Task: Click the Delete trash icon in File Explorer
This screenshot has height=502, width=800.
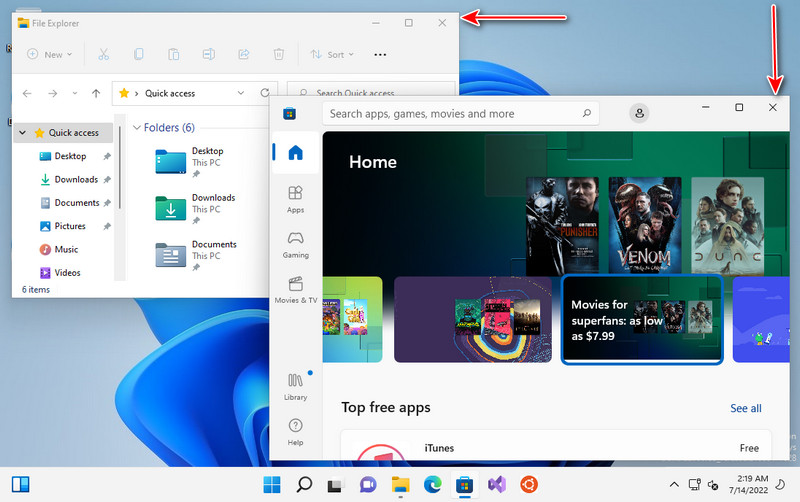Action: (279, 54)
